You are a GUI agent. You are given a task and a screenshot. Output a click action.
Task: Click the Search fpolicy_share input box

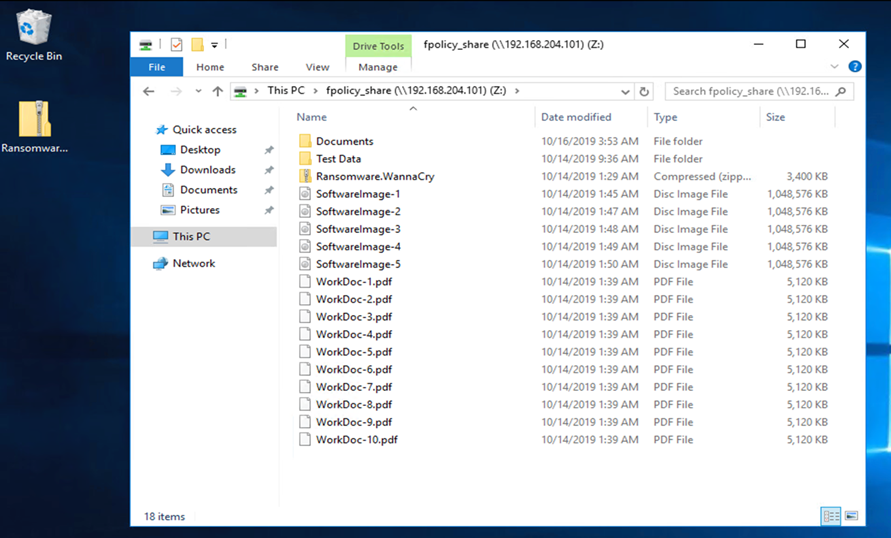pos(750,91)
